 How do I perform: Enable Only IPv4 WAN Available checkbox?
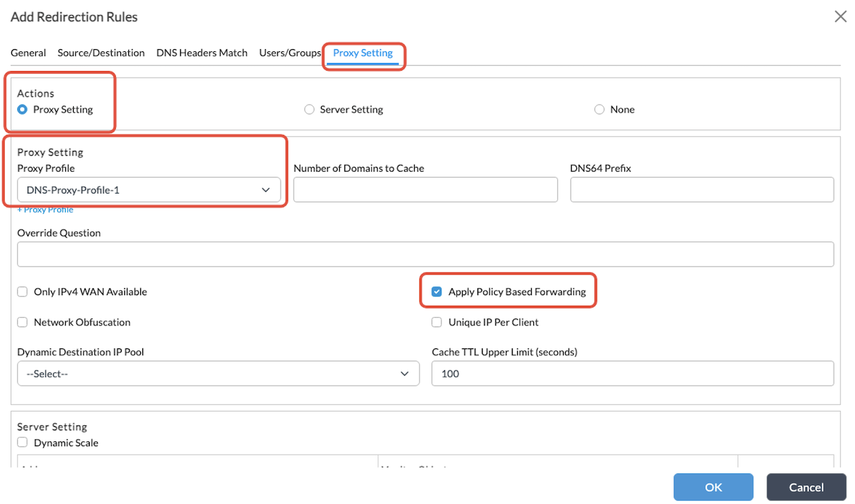point(23,292)
